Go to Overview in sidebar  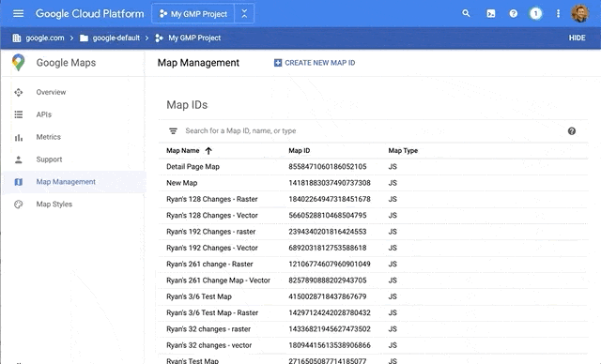pos(51,92)
